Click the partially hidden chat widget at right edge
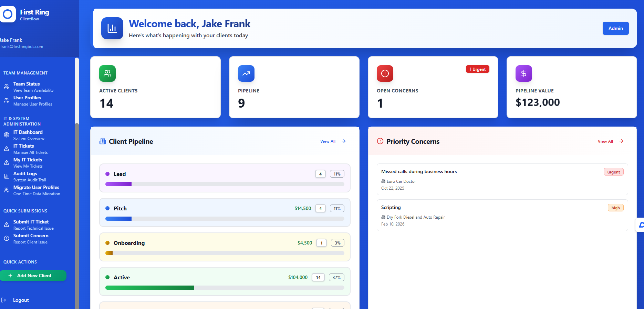Screen dimensions: 644x309 640,225
